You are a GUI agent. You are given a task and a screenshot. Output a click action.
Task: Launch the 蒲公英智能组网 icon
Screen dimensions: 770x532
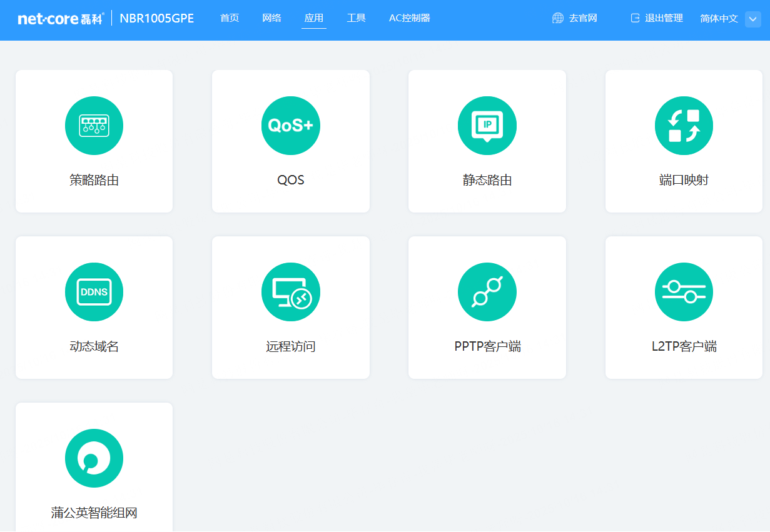(94, 458)
